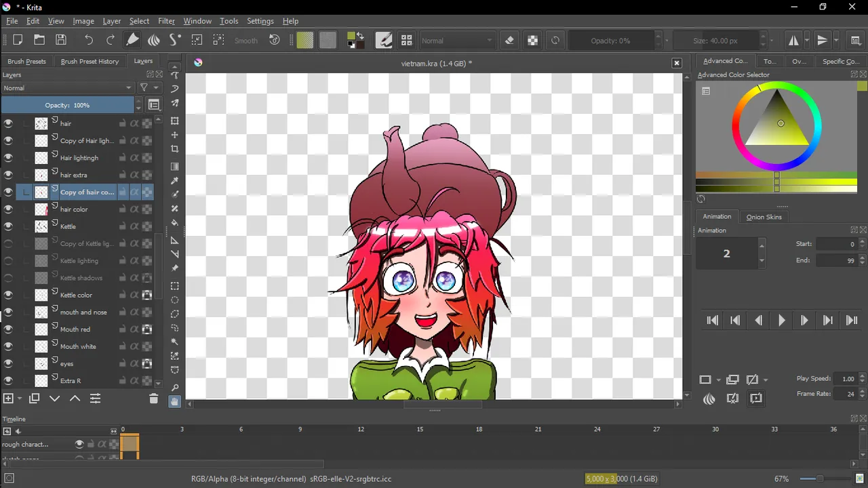Open the Filter menu
868x488 pixels.
point(166,21)
